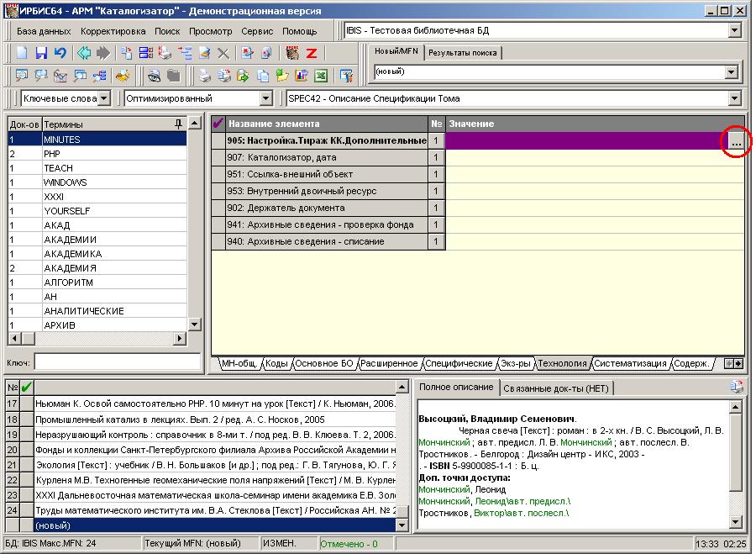Click the right arrow of terms horizontal scrollbar

click(x=180, y=338)
